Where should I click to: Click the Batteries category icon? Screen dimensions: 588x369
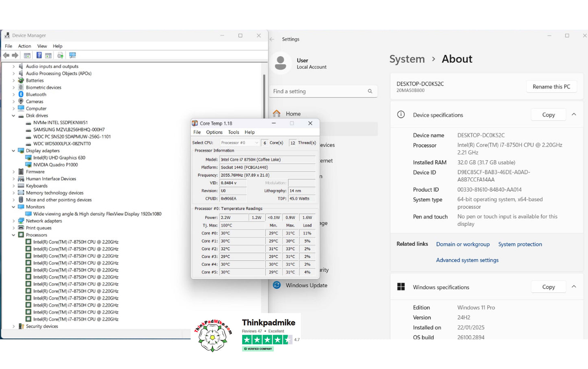21,80
